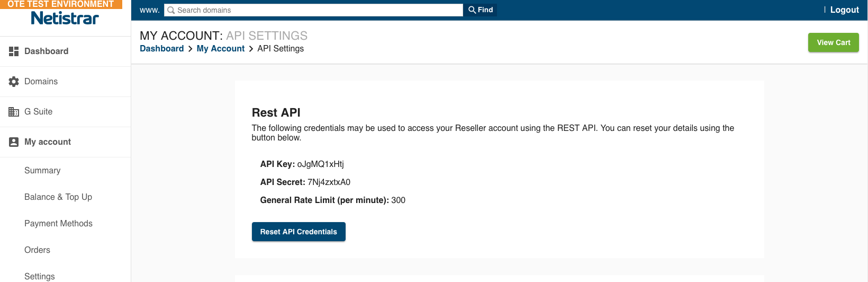868x282 pixels.
Task: Click the Dashboard grid icon in sidebar
Action: click(14, 51)
